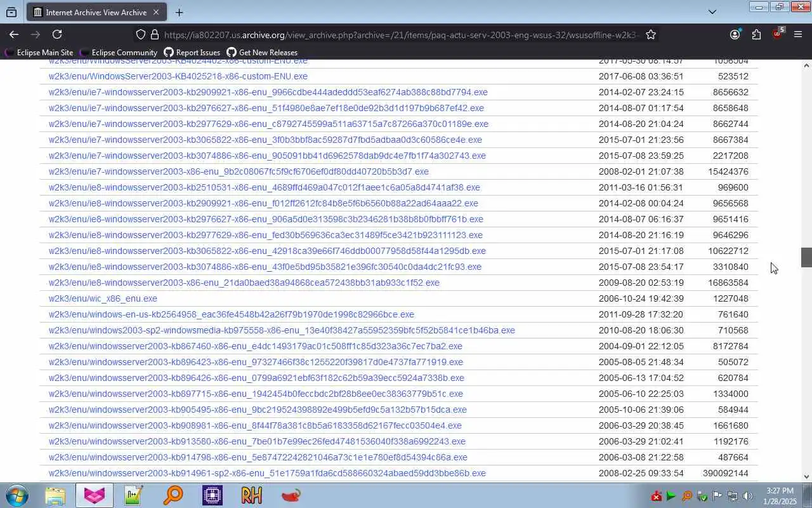Click the orange magnifier tray icon
This screenshot has width=812, height=508.
click(x=686, y=496)
